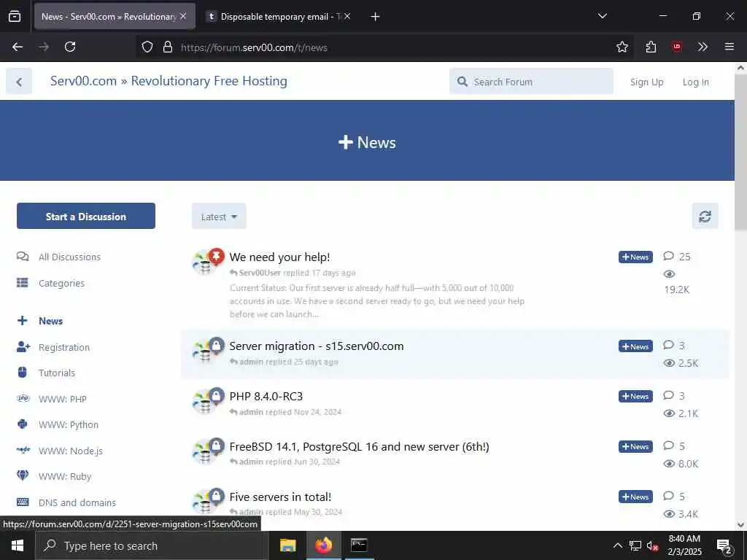Open the network tray icon
The height and width of the screenshot is (560, 747).
click(x=635, y=545)
